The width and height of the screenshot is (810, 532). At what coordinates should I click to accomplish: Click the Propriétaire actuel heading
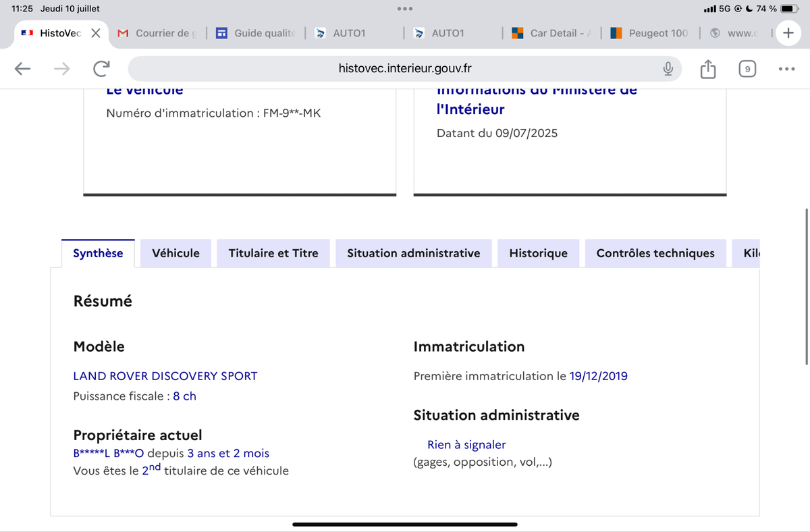point(138,435)
